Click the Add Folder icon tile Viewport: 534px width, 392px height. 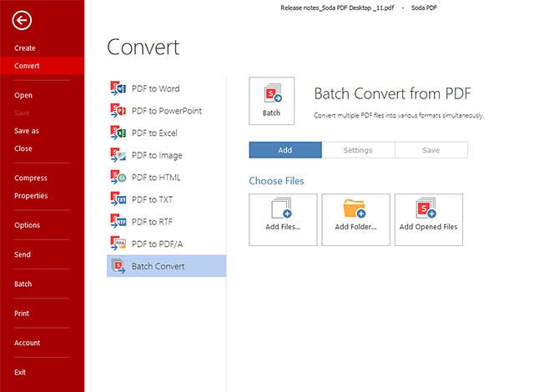coord(356,220)
